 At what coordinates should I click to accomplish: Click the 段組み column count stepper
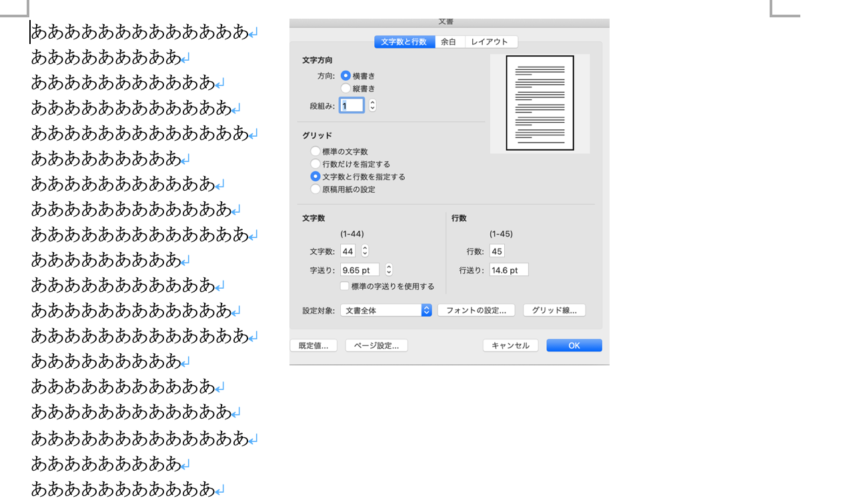coord(372,105)
